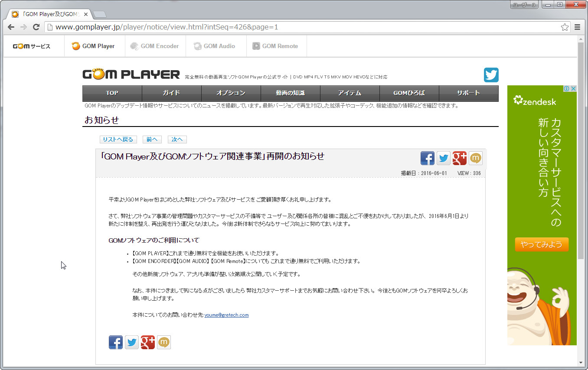Click the article title 再開のお知らせ
588x370 pixels.
coord(212,156)
